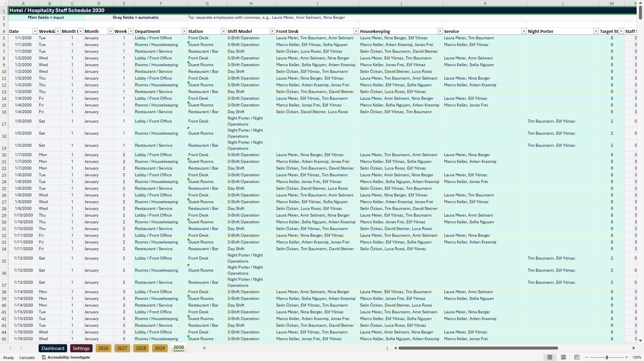Open the Housekeeping filter dropdown
The width and height of the screenshot is (644, 361).
440,31
